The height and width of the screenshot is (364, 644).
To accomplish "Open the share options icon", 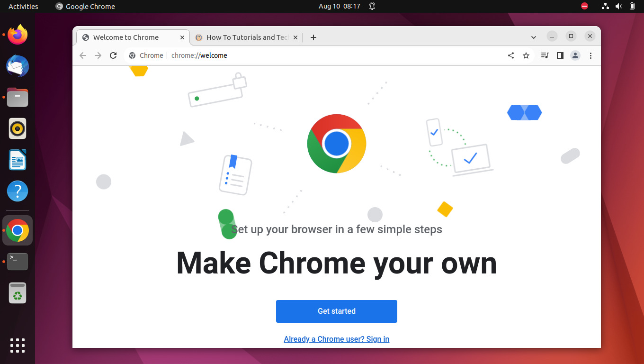I will pos(511,55).
